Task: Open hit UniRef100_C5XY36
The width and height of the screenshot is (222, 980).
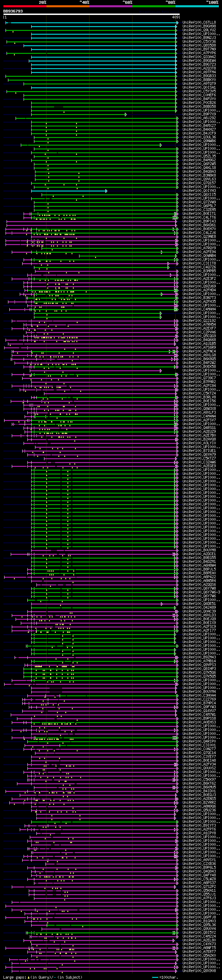Action: 199,41
